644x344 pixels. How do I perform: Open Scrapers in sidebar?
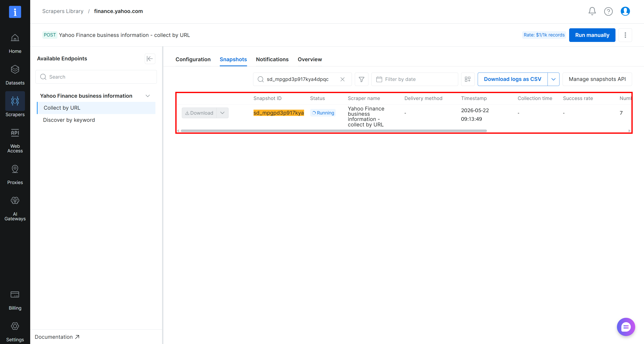[x=15, y=104]
